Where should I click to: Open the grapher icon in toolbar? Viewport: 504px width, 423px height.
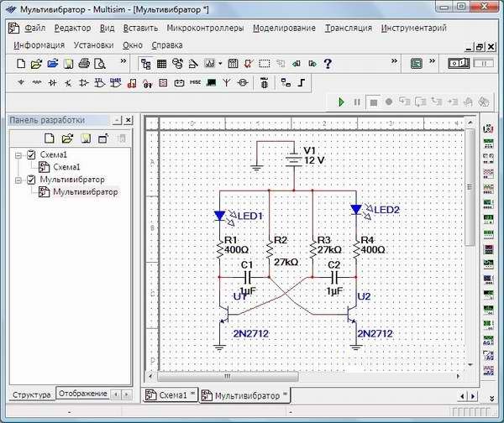(x=209, y=64)
